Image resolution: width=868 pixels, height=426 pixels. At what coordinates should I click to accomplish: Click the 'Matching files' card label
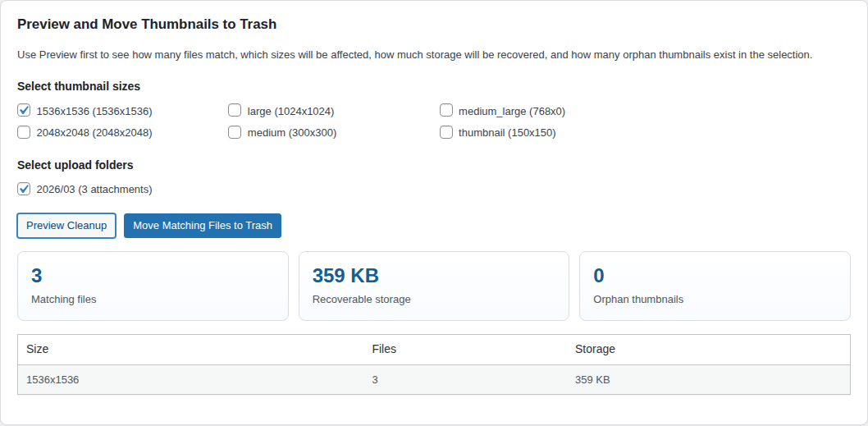[64, 299]
